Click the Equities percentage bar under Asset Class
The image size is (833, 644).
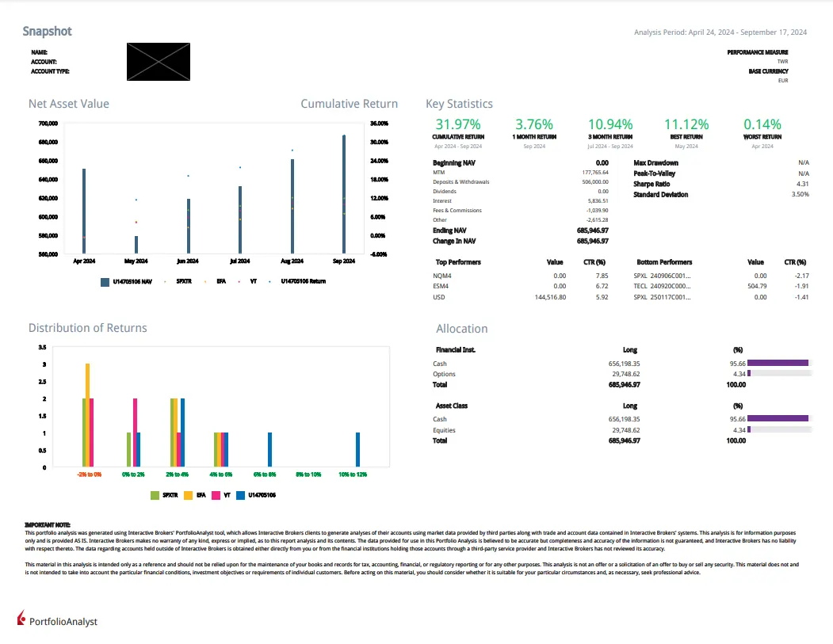coord(749,430)
